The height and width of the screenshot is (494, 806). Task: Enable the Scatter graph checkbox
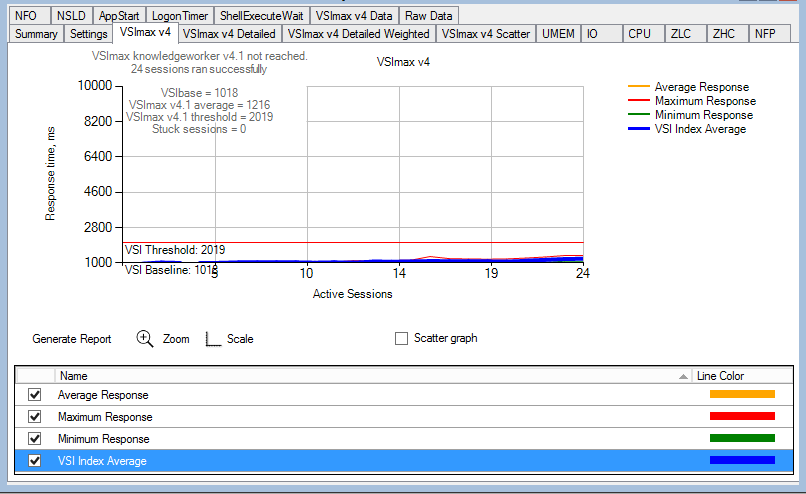click(x=402, y=338)
